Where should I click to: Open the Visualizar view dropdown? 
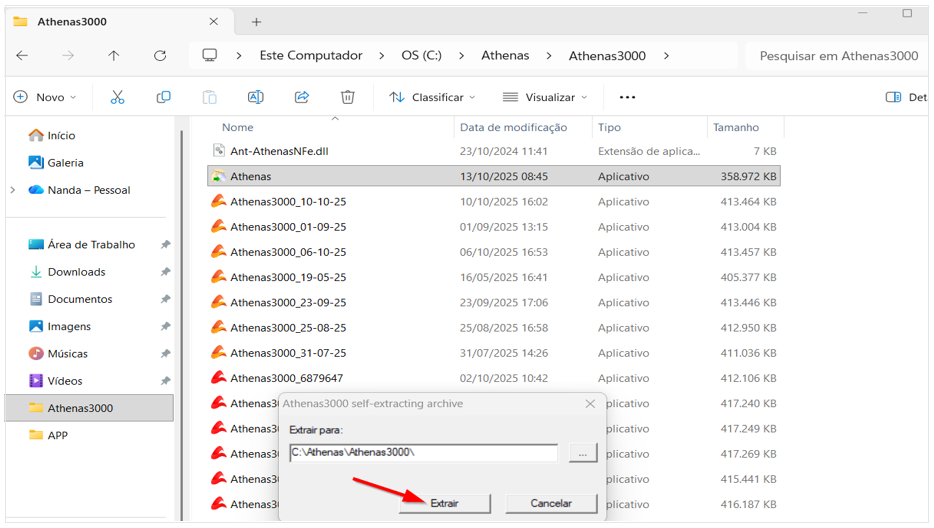coord(545,97)
